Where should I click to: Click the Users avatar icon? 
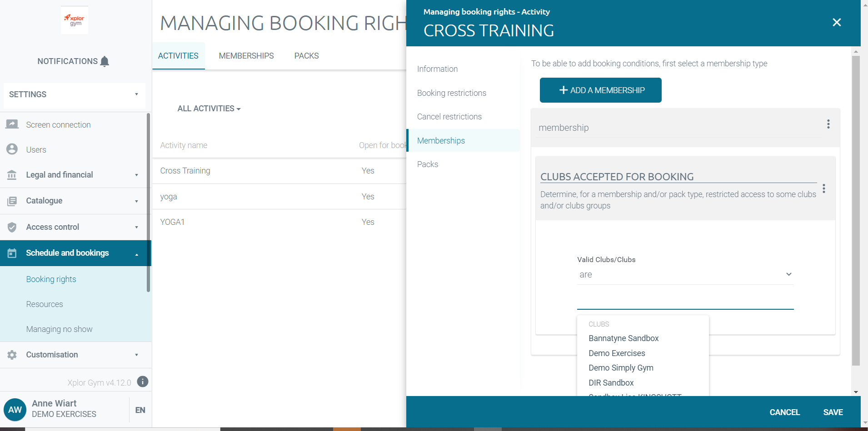click(x=12, y=149)
